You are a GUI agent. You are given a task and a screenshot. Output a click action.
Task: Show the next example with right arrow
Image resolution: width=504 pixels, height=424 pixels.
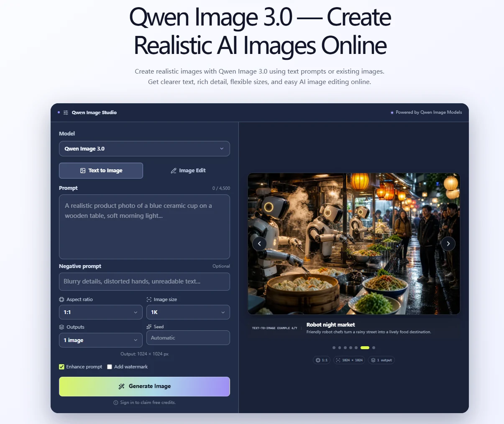(x=448, y=244)
